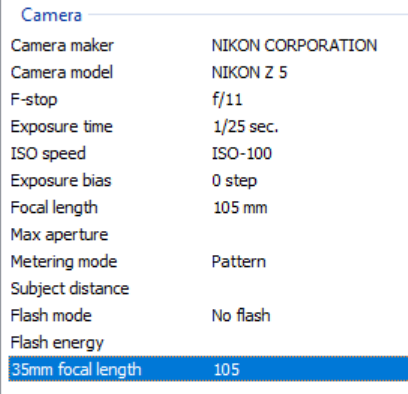
Task: Select the Subject distance property
Action: [x=70, y=289]
